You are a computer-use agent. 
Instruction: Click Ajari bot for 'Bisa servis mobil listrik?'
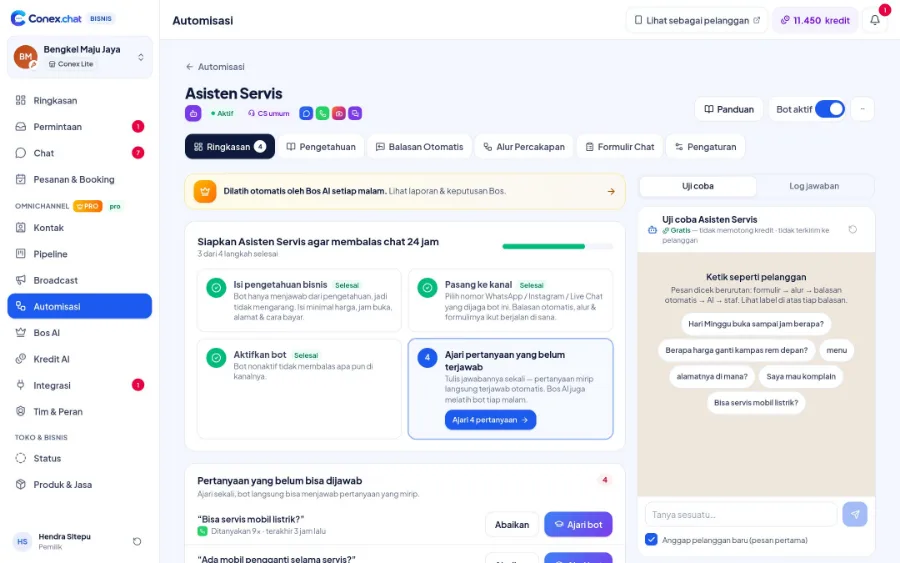[578, 525]
